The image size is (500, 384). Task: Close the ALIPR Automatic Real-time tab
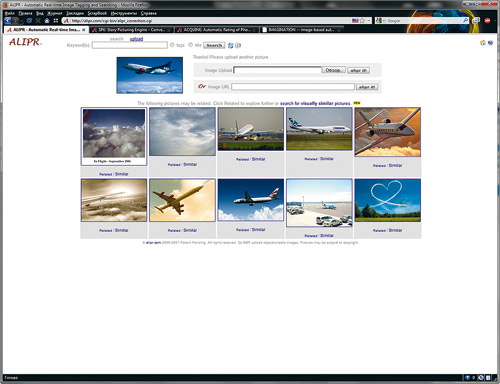tap(84, 30)
